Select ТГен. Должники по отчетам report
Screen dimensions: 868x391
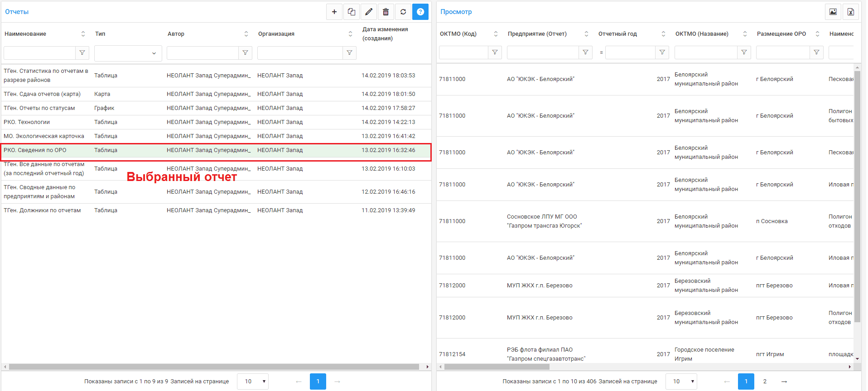pyautogui.click(x=42, y=210)
